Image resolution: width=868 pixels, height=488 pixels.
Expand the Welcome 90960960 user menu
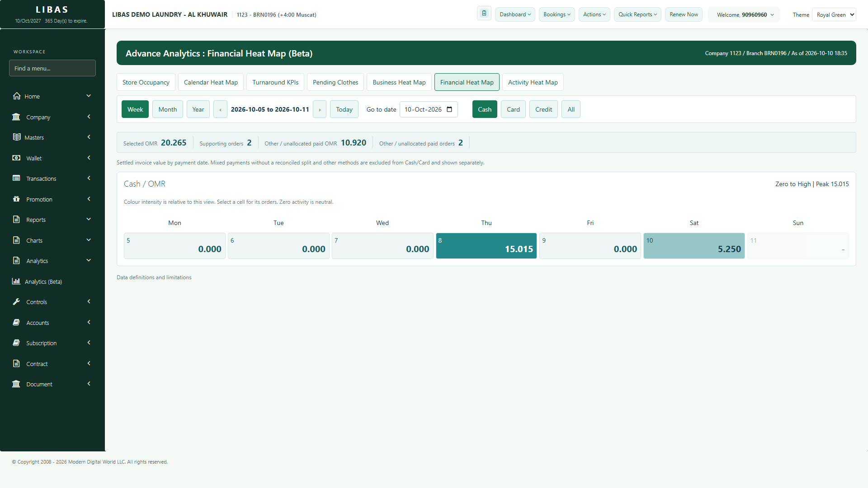745,14
